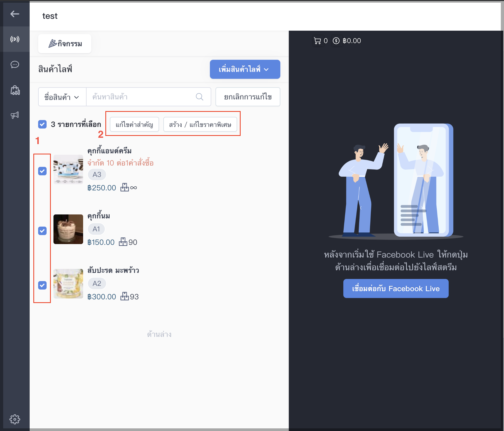Click the dollar coin total icon

coord(336,41)
